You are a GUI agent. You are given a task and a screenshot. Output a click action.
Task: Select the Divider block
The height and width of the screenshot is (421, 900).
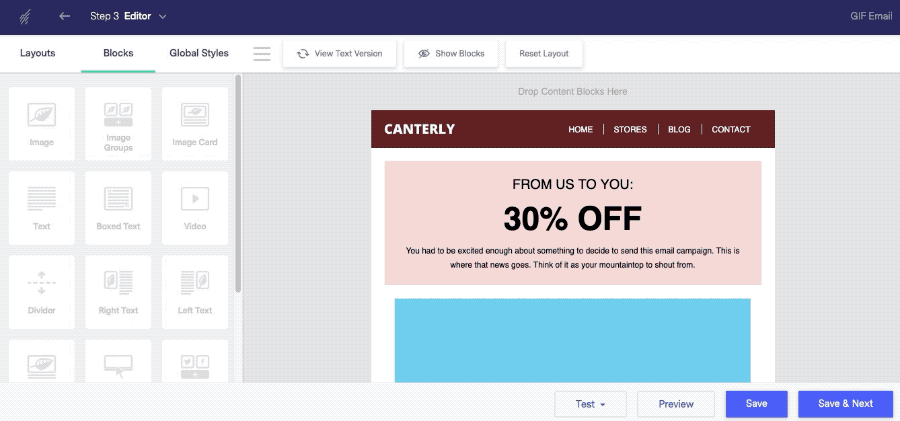click(41, 292)
